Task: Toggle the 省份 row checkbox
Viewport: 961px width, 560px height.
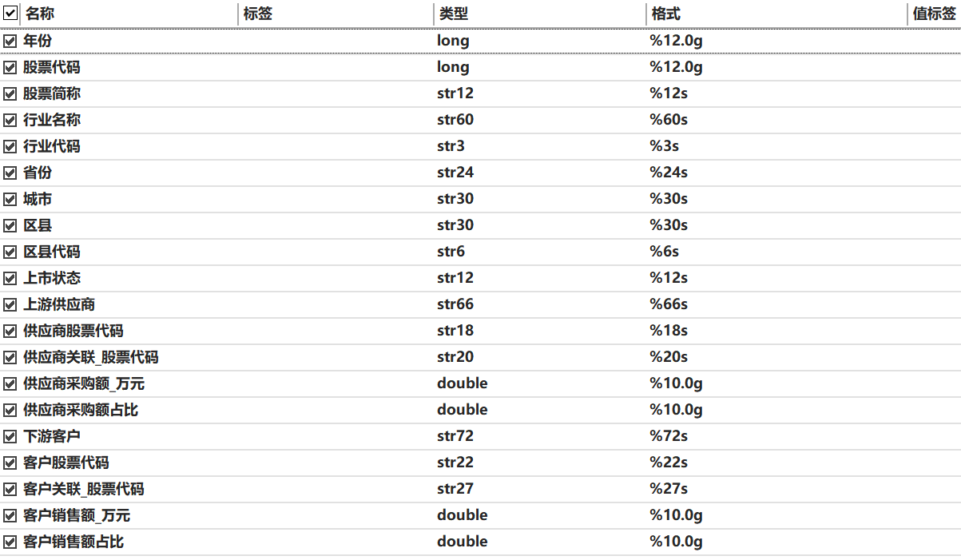Action: [10, 173]
